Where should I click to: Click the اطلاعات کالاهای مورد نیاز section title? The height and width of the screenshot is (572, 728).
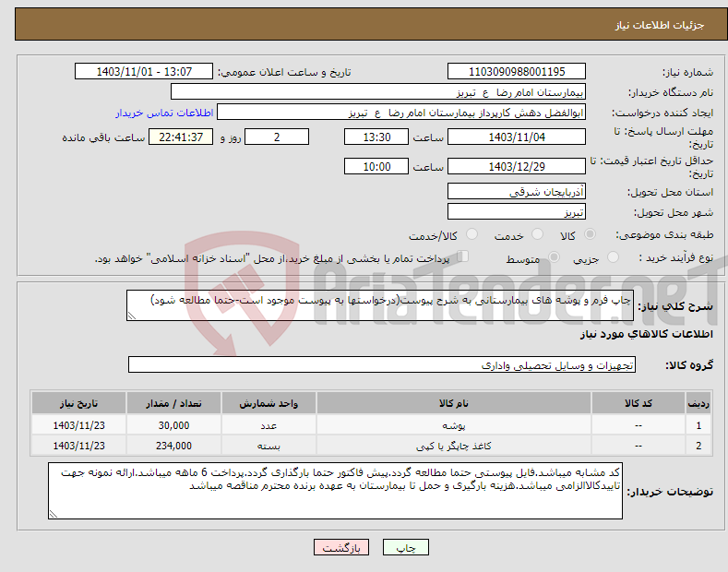(x=646, y=334)
